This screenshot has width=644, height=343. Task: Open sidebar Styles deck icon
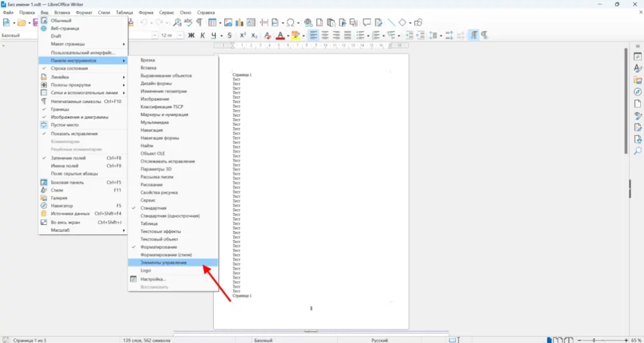pyautogui.click(x=638, y=68)
